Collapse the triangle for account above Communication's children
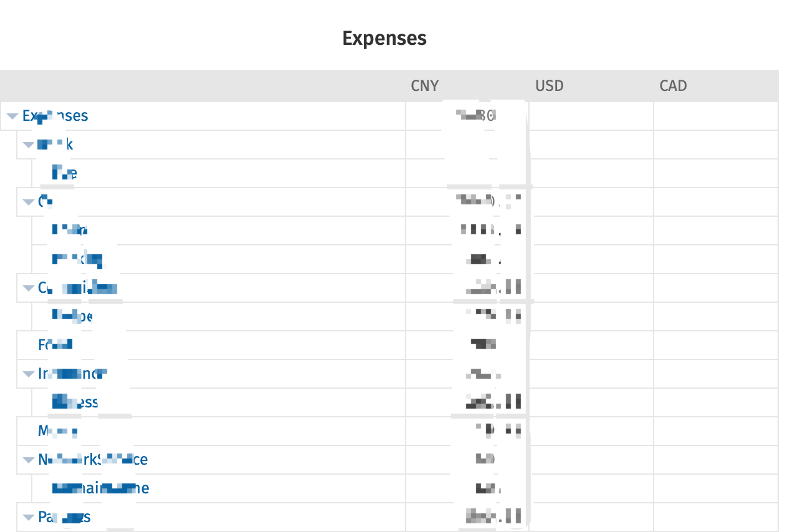790x532 pixels. tap(28, 202)
